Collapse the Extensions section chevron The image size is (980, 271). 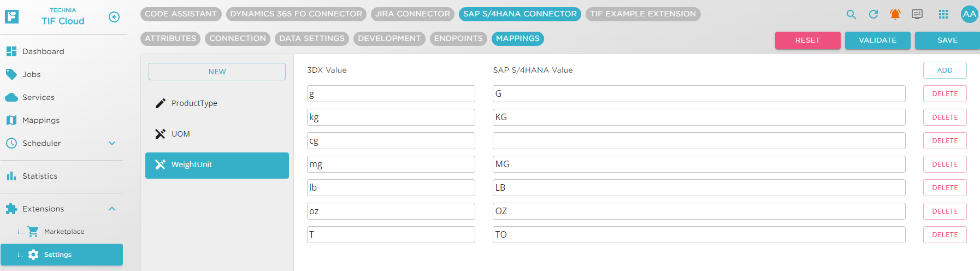click(x=112, y=209)
